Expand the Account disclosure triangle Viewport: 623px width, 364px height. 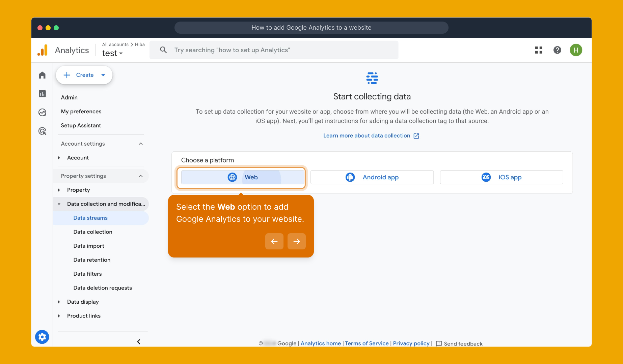[x=59, y=157]
